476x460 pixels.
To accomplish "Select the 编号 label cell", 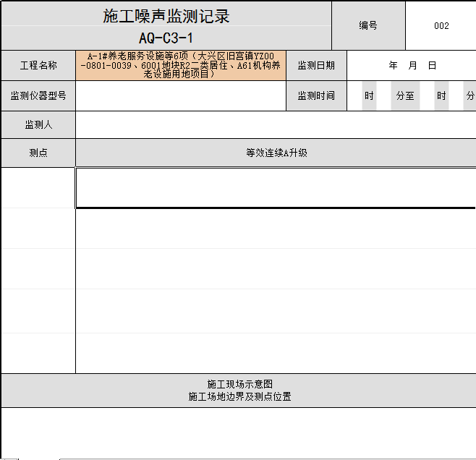I will click(368, 25).
